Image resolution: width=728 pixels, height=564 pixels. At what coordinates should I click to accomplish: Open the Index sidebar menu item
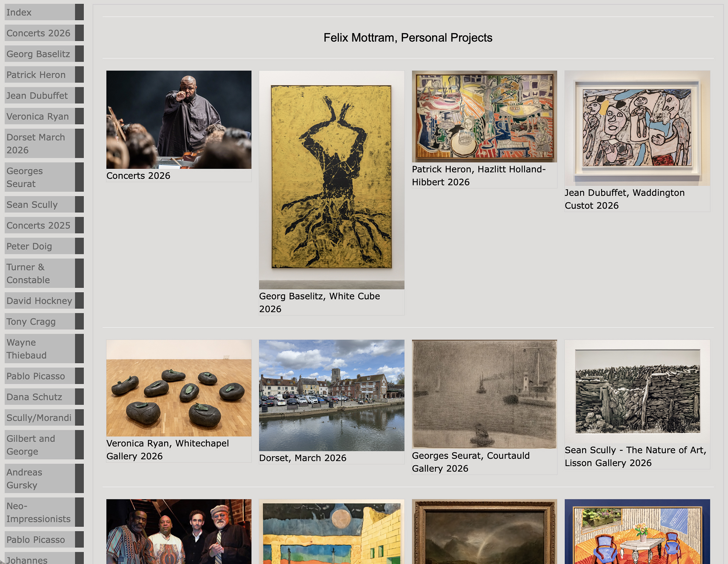44,12
